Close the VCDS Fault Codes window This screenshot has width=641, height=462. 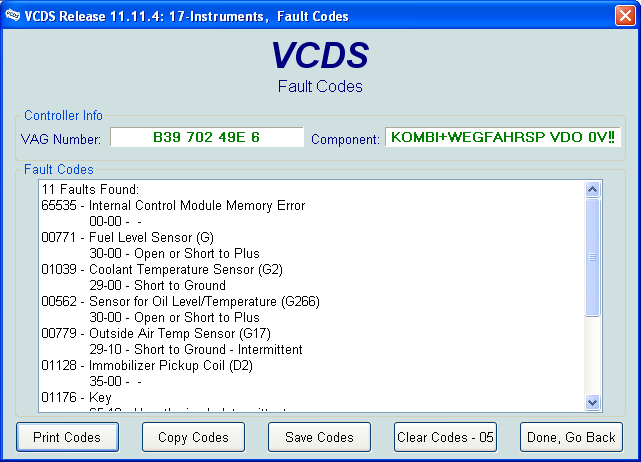tap(625, 16)
